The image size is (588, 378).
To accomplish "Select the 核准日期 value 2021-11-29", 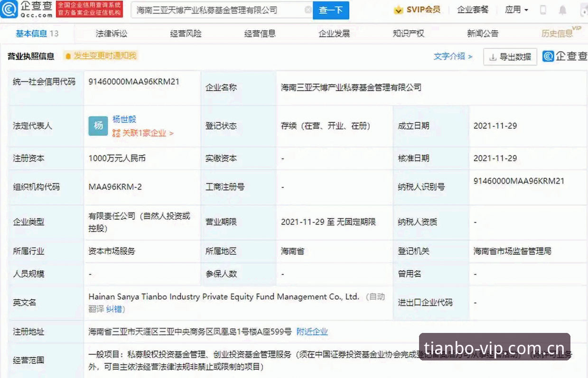I will click(x=495, y=158).
